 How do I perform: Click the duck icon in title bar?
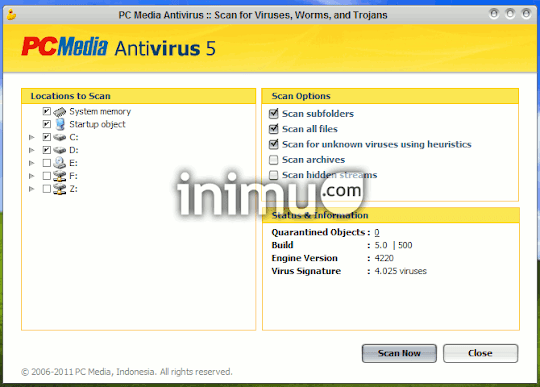11,15
